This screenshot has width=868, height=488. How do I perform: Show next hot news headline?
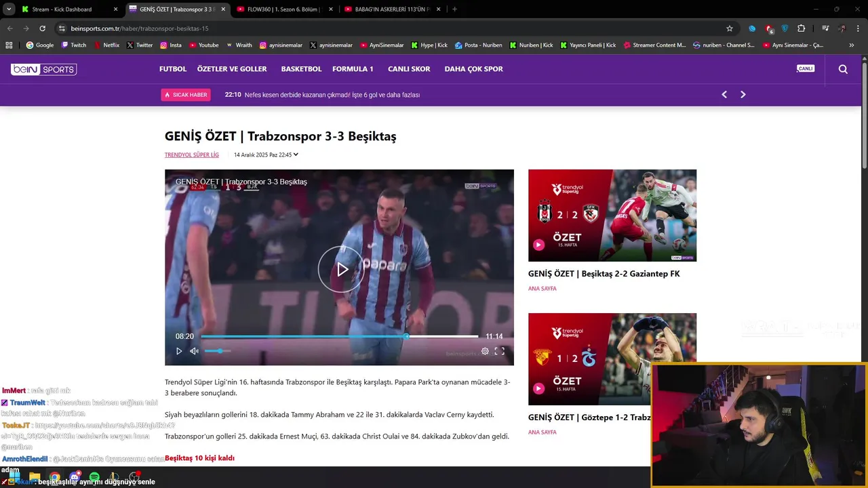click(x=743, y=95)
